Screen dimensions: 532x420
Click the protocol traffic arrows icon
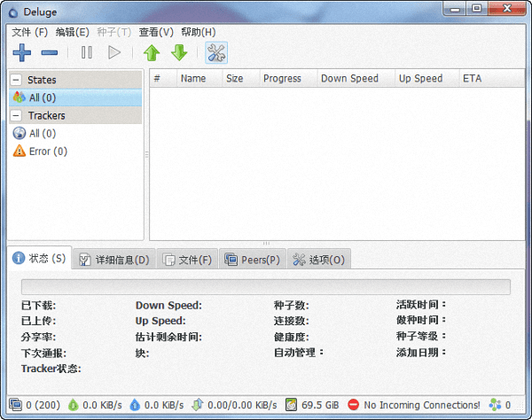coord(197,405)
